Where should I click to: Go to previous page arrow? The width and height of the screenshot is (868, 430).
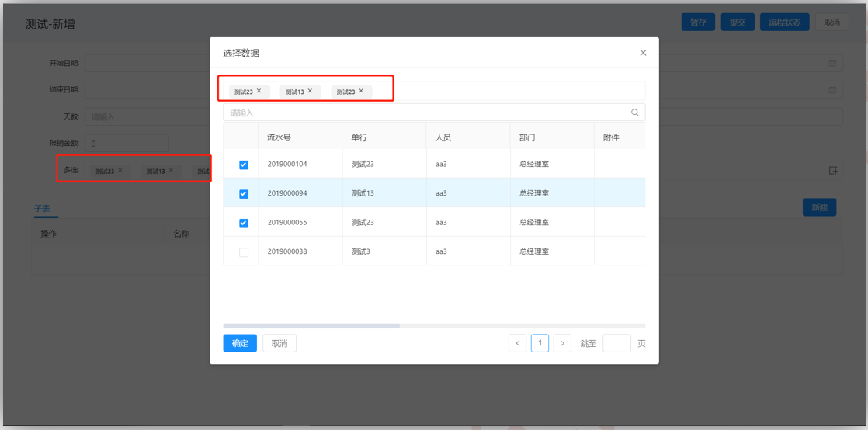coord(518,343)
